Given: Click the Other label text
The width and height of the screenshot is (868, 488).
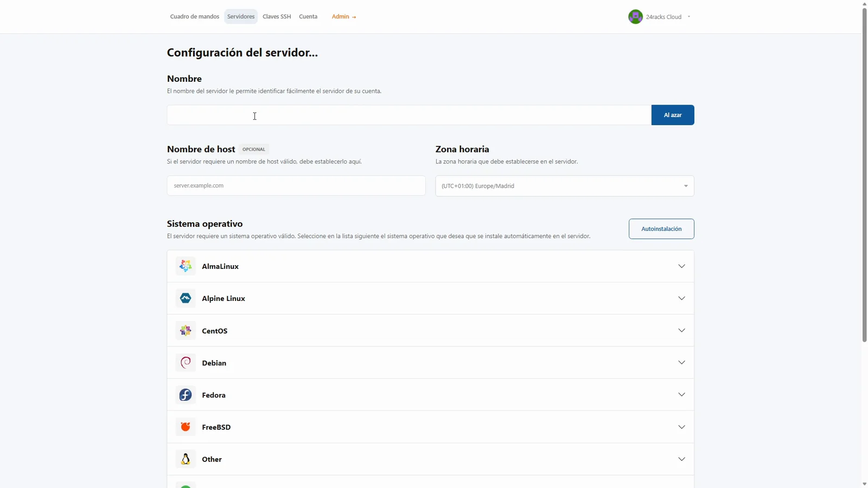Looking at the screenshot, I should 212,459.
